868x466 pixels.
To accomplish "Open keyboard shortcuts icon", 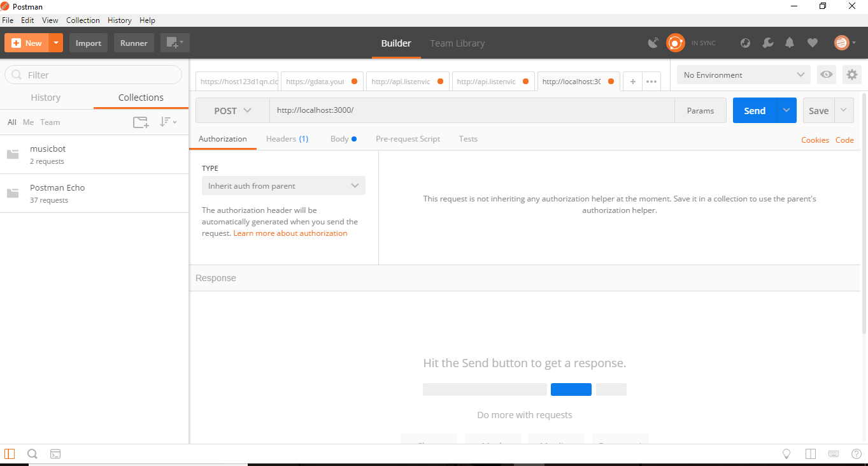I will (x=834, y=454).
